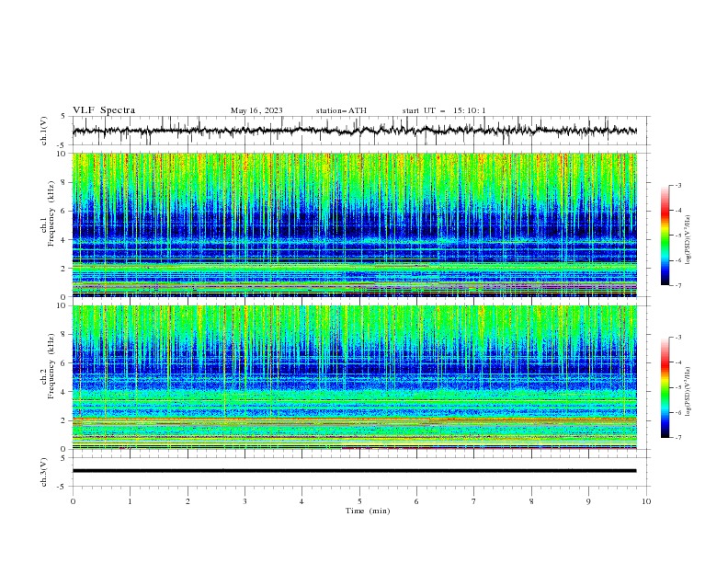Click the ch.1 spectrogram color scale bar
Image resolution: width=728 pixels, height=563 pixels.
point(665,236)
